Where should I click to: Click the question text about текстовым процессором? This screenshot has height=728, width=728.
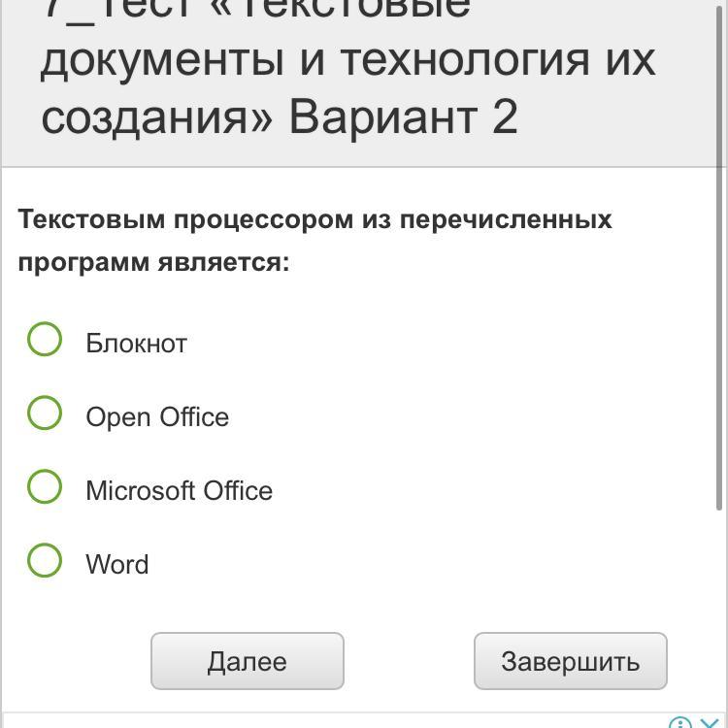tap(314, 241)
